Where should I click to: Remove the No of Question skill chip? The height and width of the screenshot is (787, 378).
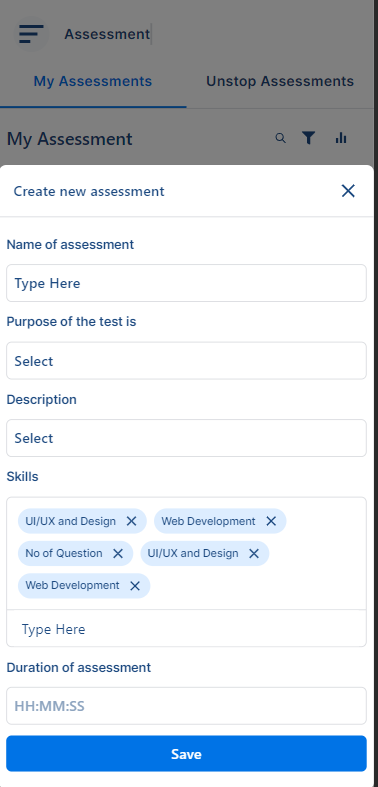[118, 553]
